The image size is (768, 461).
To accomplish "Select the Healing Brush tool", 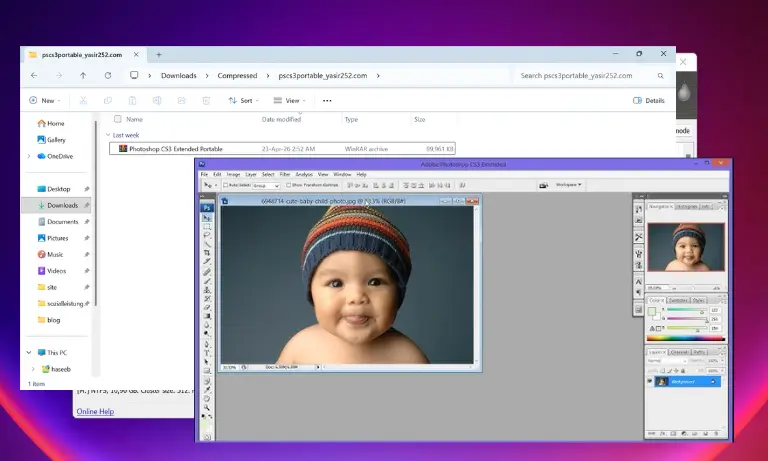I will click(207, 271).
